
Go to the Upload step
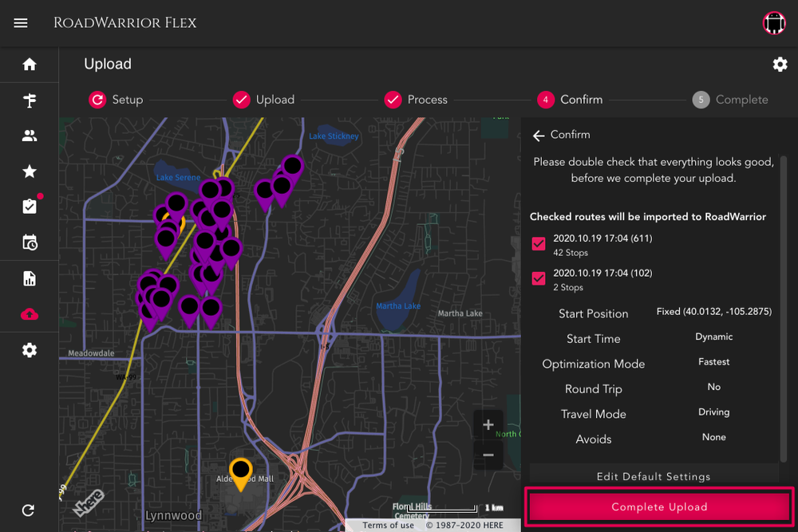pos(263,100)
